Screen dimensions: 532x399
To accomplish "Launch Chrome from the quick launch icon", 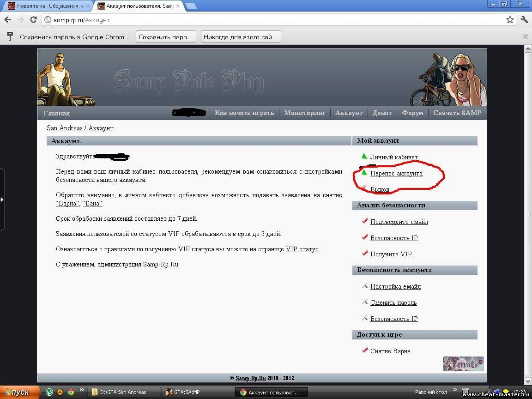I will [x=71, y=392].
